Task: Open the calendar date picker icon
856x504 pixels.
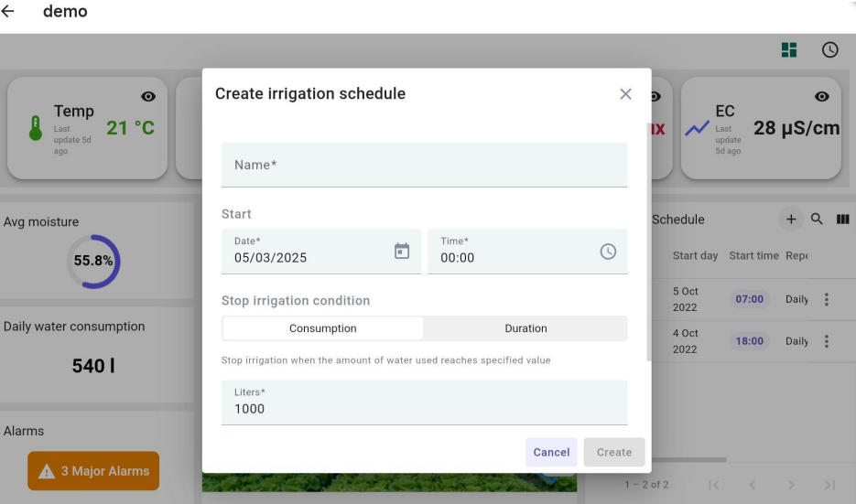Action: pyautogui.click(x=401, y=251)
